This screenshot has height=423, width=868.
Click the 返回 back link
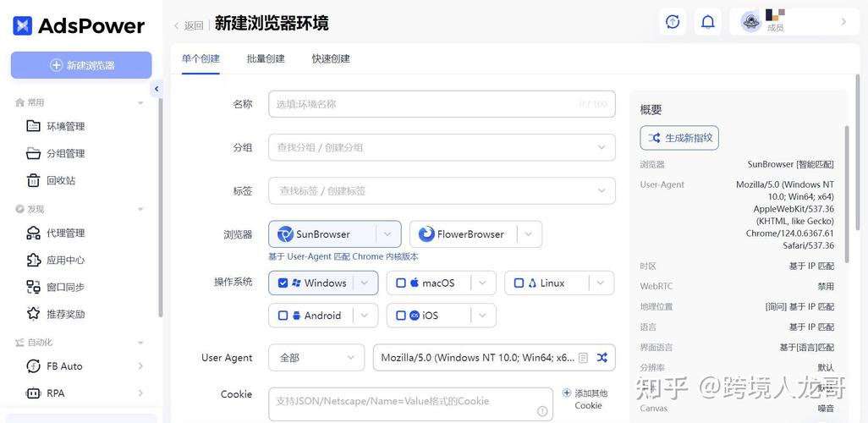coord(189,25)
